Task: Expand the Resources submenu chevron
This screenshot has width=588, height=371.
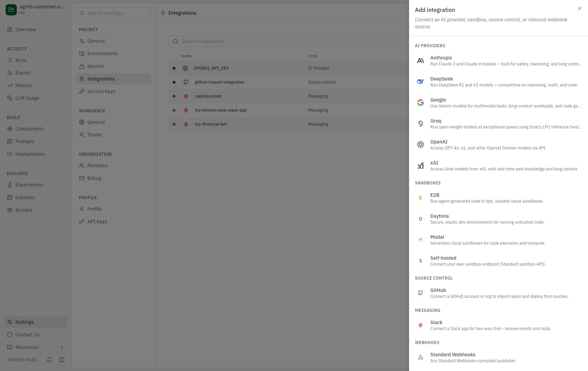Action: 62,347
